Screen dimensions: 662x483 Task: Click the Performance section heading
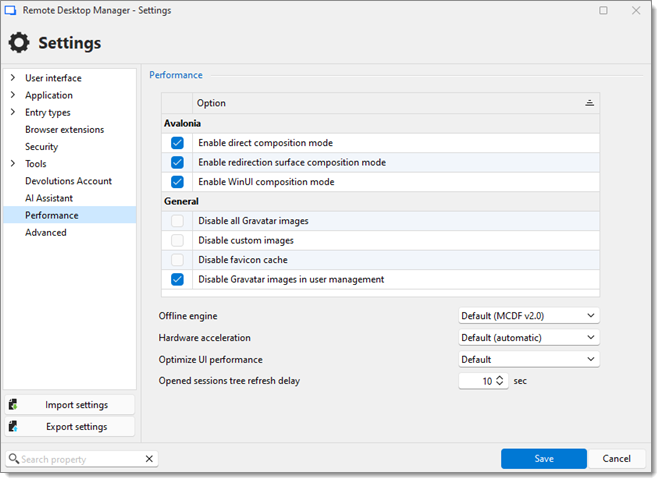[176, 75]
